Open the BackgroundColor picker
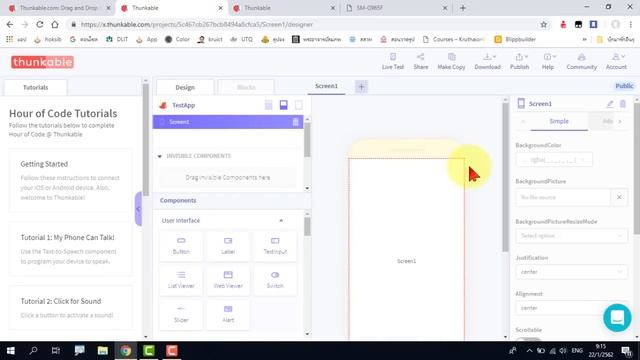Viewport: 640px width, 360px height. point(554,160)
